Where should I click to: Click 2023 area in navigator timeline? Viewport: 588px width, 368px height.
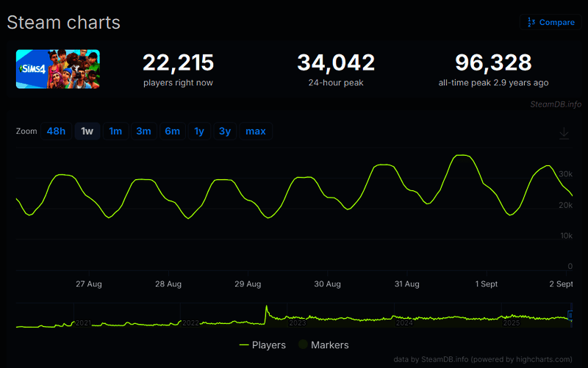pos(298,322)
